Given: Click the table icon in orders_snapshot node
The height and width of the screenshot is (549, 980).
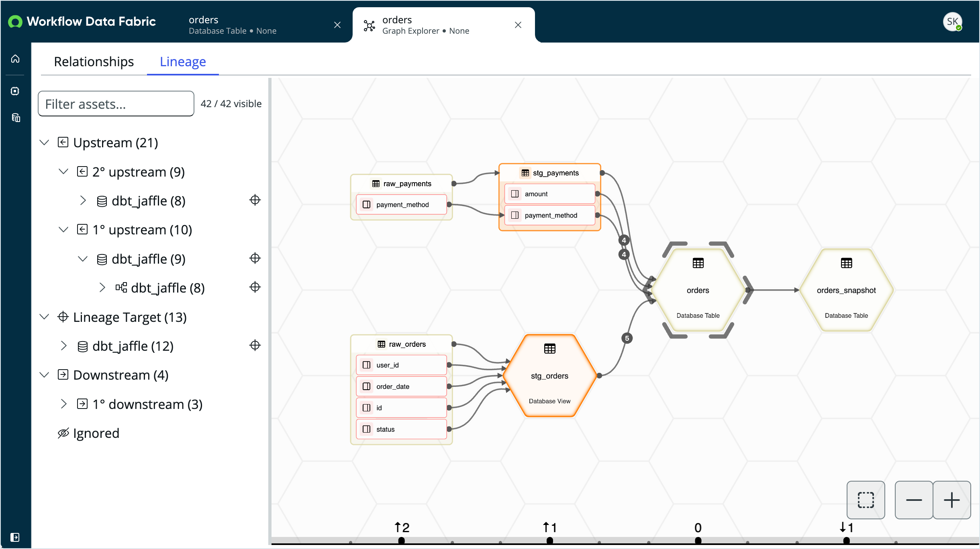Looking at the screenshot, I should point(846,263).
